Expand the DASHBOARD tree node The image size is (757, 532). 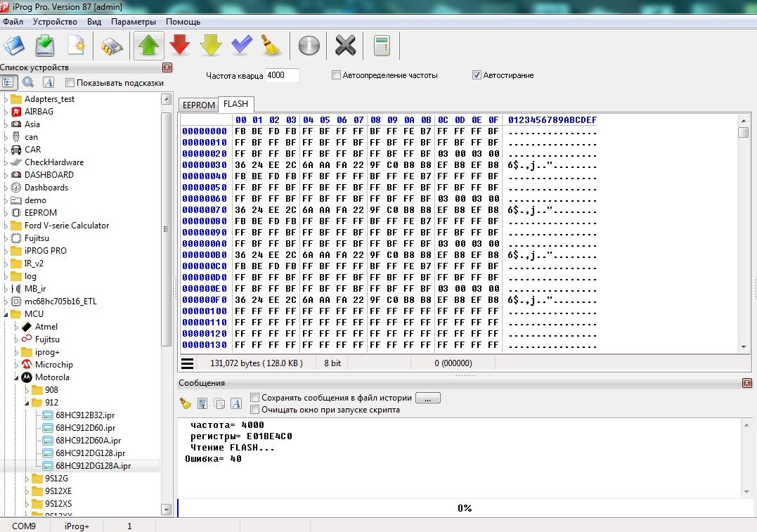(x=6, y=175)
